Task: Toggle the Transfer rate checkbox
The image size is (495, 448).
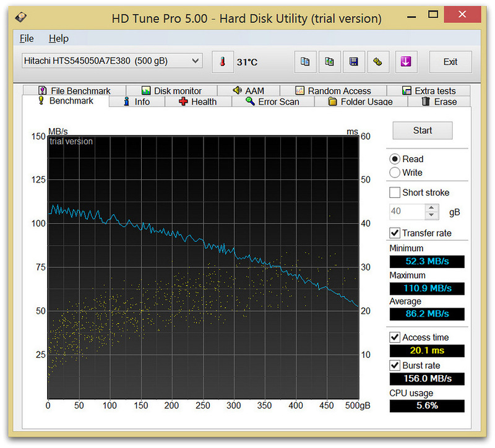Action: [395, 233]
